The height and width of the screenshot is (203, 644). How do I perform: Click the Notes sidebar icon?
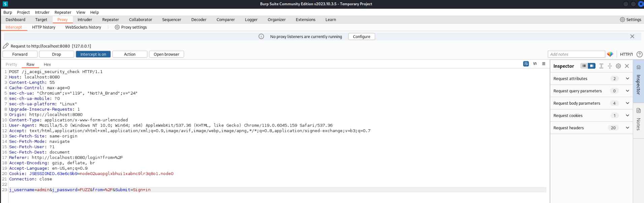pyautogui.click(x=638, y=110)
